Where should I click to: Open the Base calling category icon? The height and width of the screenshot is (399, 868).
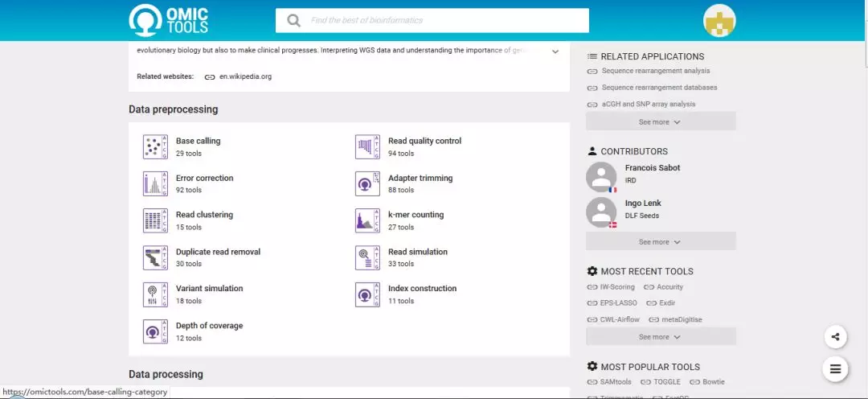click(x=155, y=147)
